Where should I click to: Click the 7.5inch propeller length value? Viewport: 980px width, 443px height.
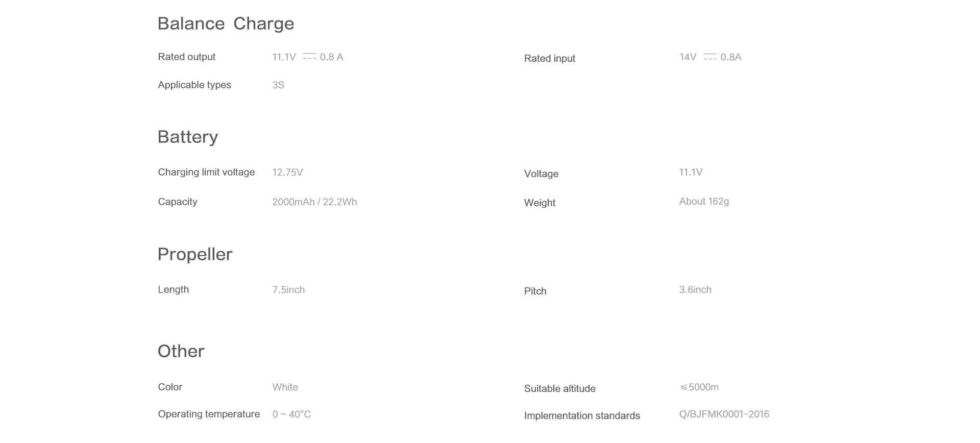click(x=288, y=290)
